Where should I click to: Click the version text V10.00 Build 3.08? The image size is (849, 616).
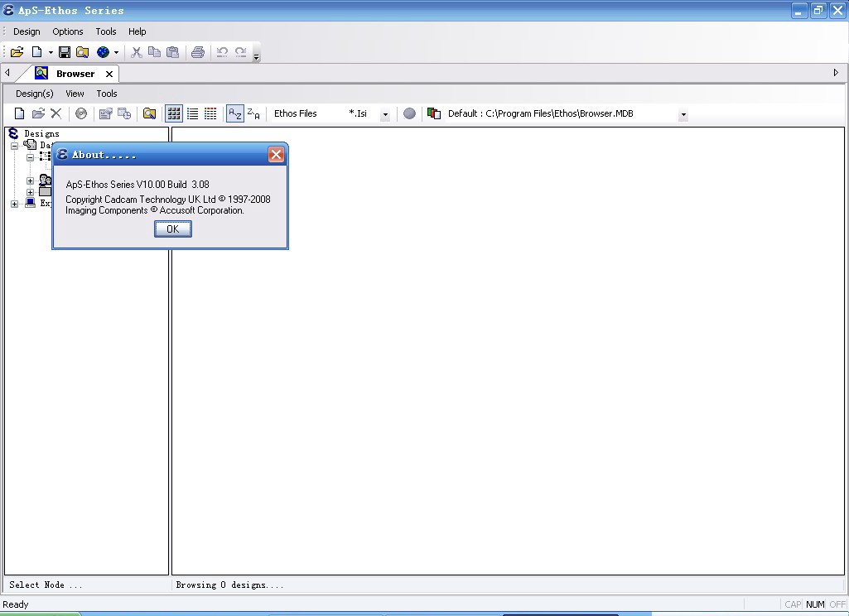point(137,185)
